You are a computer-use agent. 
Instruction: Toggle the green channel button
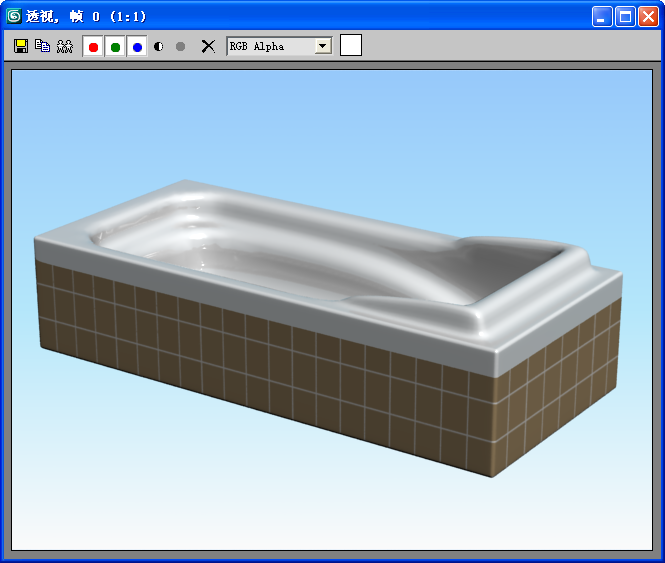click(x=115, y=47)
